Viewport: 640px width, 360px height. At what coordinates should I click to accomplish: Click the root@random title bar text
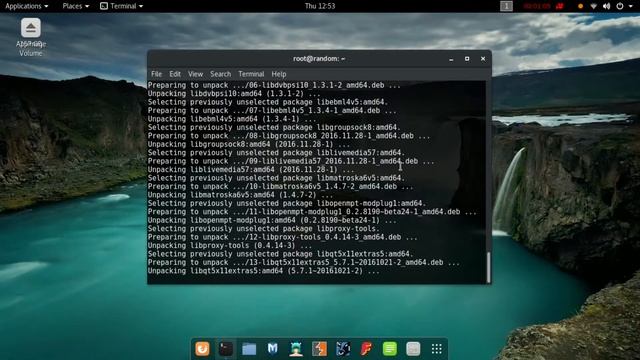click(x=319, y=59)
